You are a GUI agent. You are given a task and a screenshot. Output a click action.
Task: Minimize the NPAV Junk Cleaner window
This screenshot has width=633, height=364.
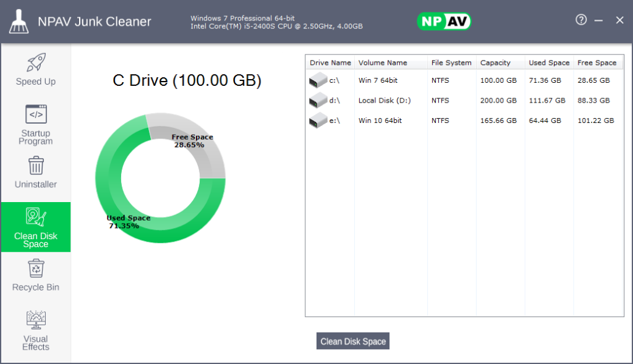pos(598,20)
